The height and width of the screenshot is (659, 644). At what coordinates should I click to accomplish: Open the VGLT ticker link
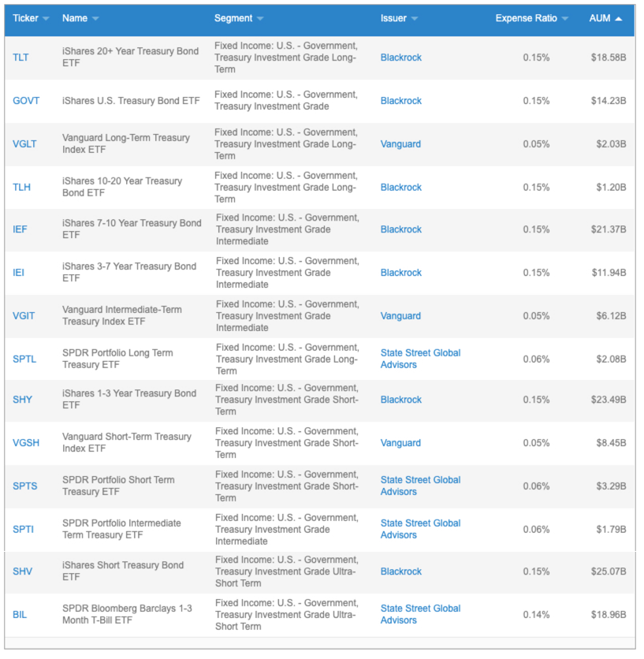[24, 144]
